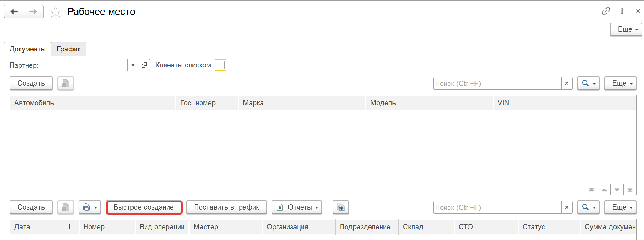
Task: Jump to last row arrow button
Action: coord(630,190)
